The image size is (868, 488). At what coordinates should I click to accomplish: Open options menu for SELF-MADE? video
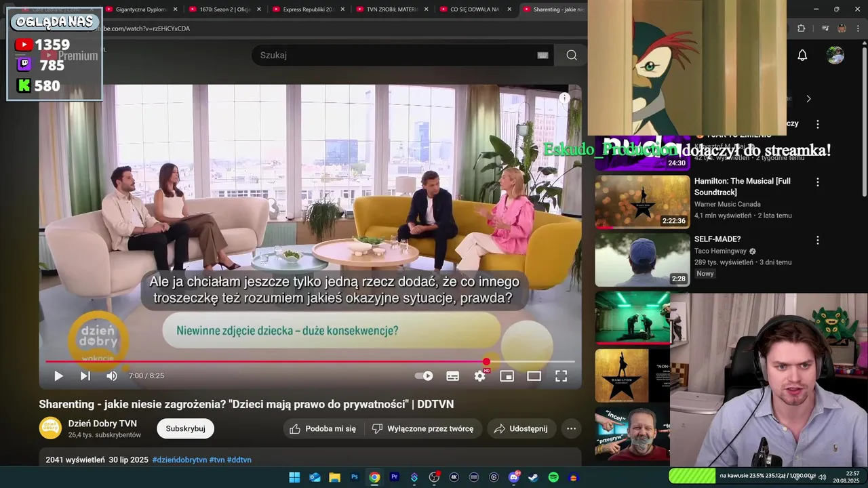(817, 241)
